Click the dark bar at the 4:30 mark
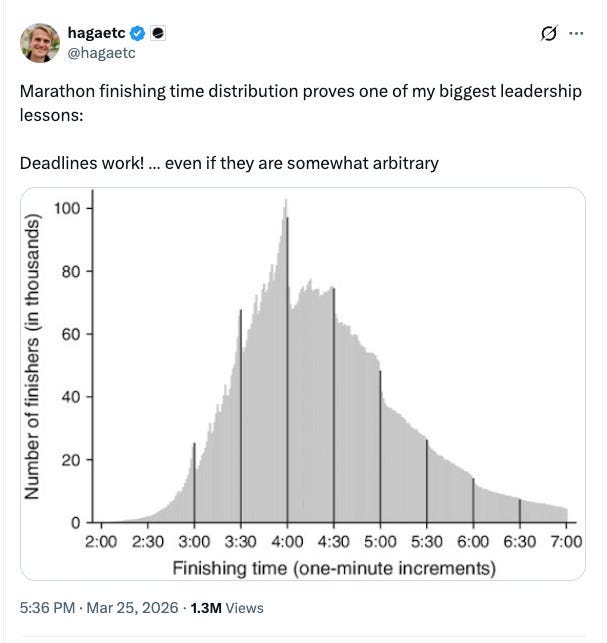This screenshot has width=607, height=643. tap(334, 405)
